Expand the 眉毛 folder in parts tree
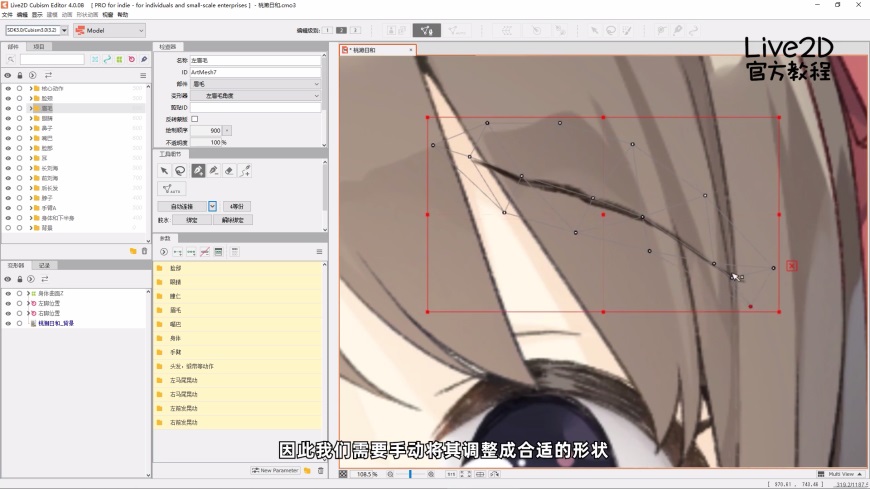Screen dimensions: 870x489 point(31,108)
